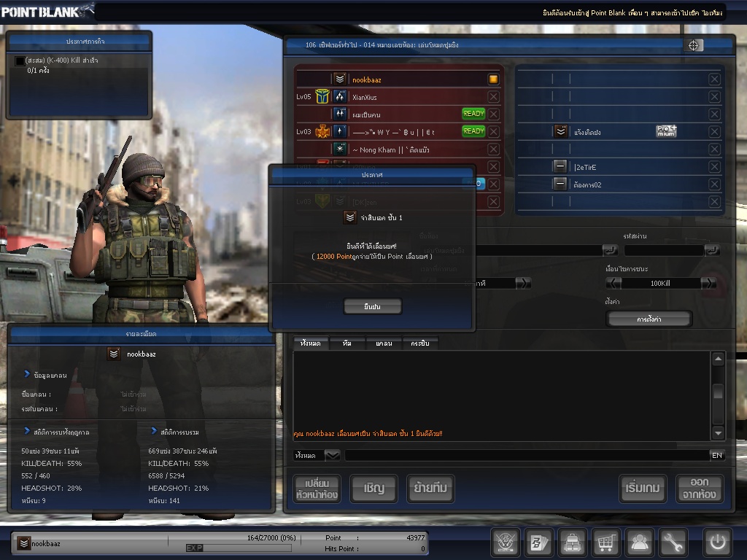747x560 pixels.
Task: Click the power exit icon
Action: [718, 542]
